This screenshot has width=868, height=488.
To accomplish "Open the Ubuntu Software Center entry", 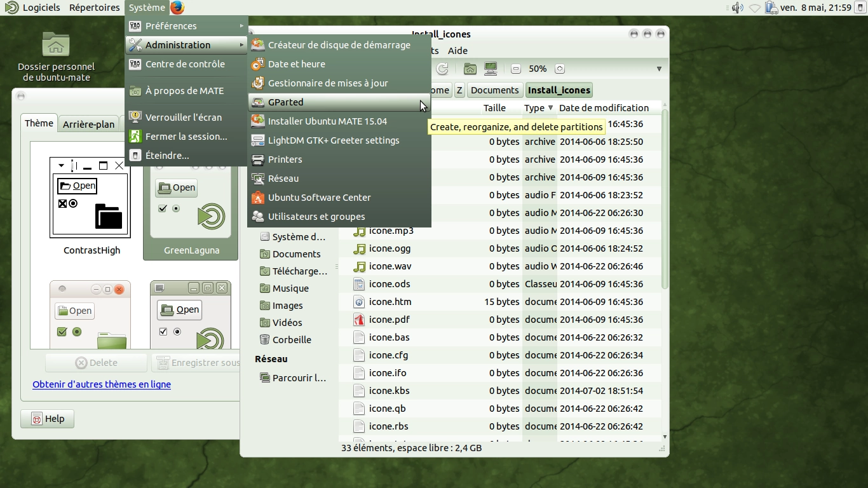I will [x=319, y=198].
